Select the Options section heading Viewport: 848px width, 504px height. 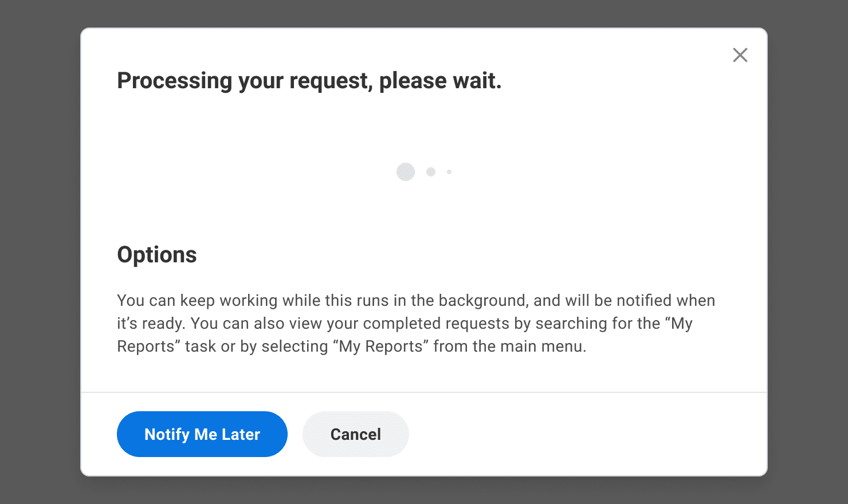click(x=156, y=255)
